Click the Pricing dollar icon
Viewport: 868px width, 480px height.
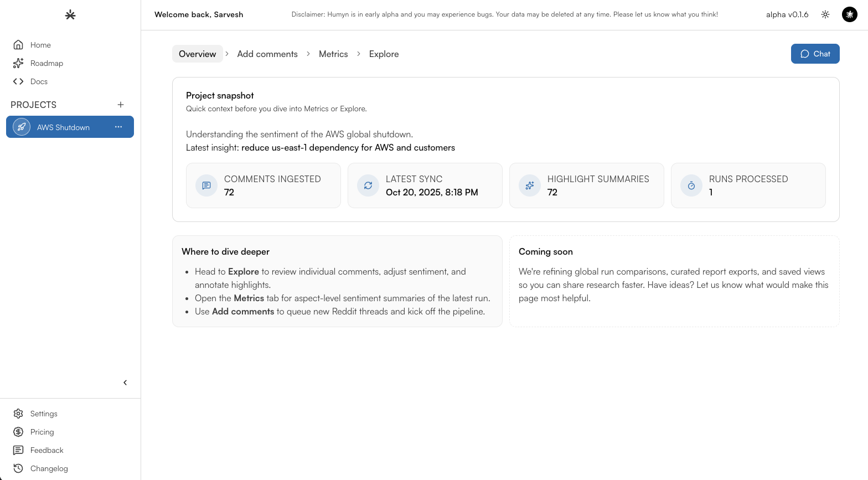coord(18,432)
